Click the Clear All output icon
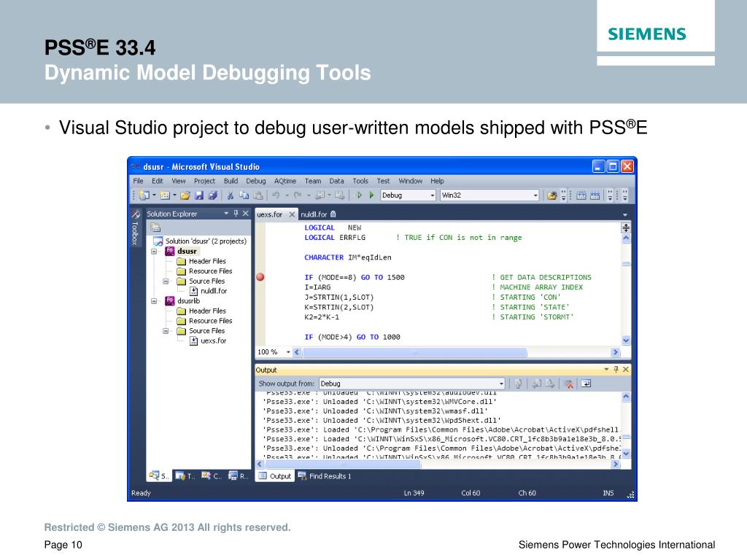Image resolution: width=747 pixels, height=560 pixels. (568, 384)
